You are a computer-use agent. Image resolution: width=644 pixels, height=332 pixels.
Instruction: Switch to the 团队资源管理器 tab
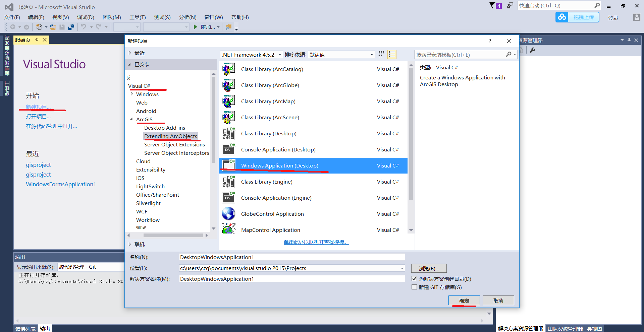click(x=565, y=328)
